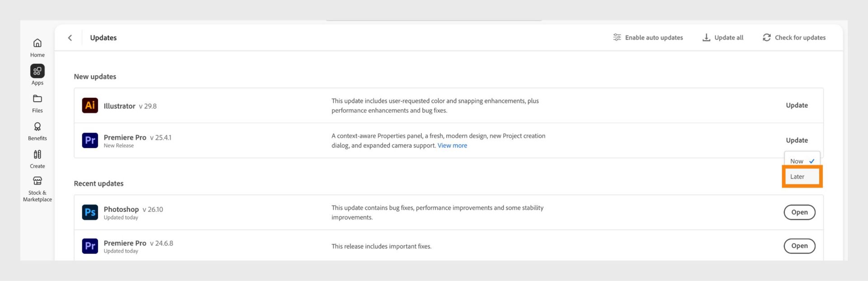
Task: Enable auto updates
Action: tap(647, 38)
